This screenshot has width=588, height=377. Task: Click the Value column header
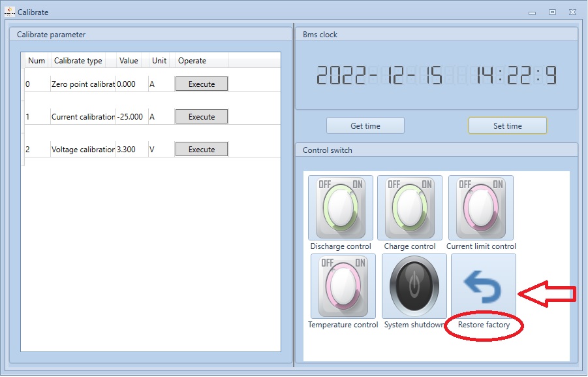[129, 60]
